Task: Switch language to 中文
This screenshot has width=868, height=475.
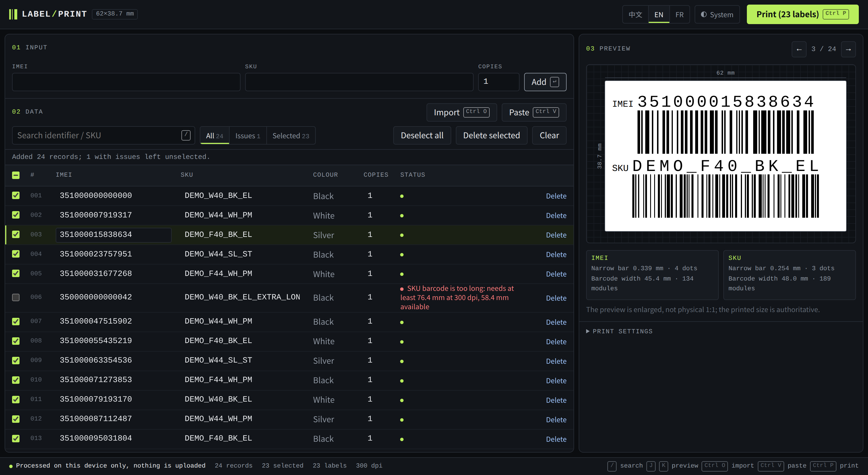Action: point(635,14)
